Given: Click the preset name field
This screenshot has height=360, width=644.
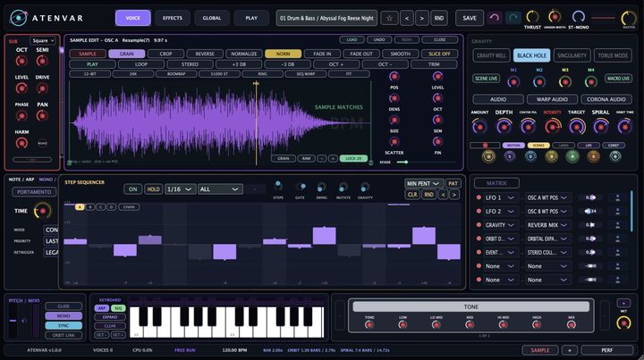Looking at the screenshot, I should 326,18.
